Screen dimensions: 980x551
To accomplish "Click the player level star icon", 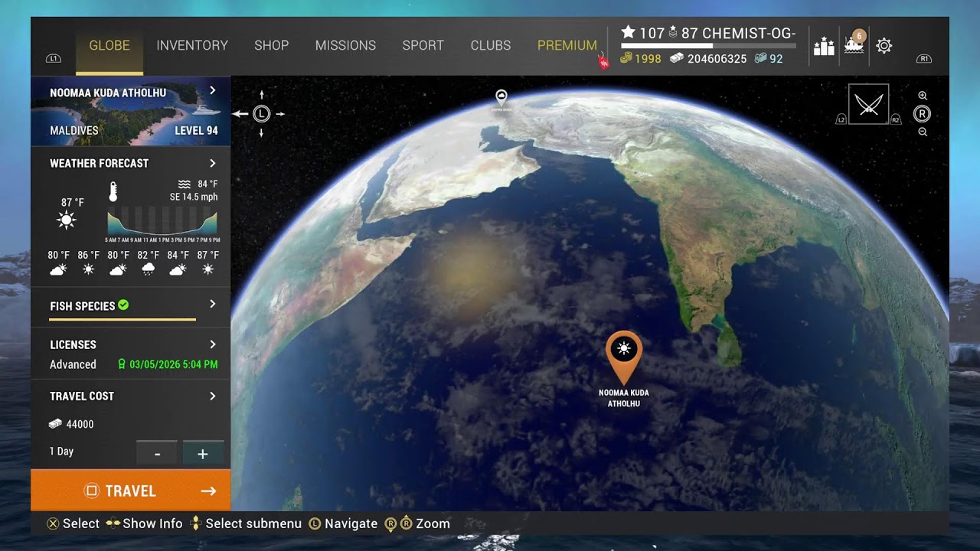I will coord(629,32).
